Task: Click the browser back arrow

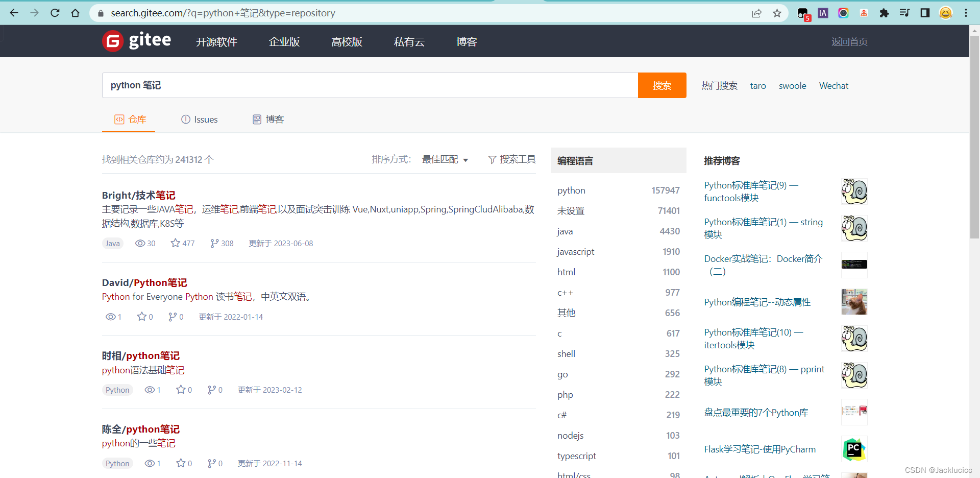Action: (x=14, y=13)
